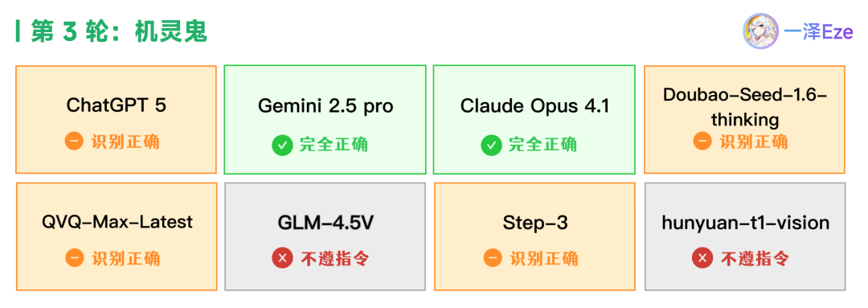Viewport: 868px width, 308px height.
Task: Click the green checkmark icon under Claude Opus 4.1
Action: click(491, 146)
